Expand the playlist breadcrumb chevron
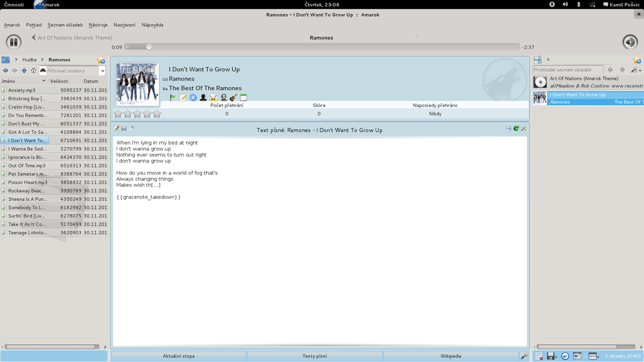The height and width of the screenshot is (362, 644). [548, 60]
